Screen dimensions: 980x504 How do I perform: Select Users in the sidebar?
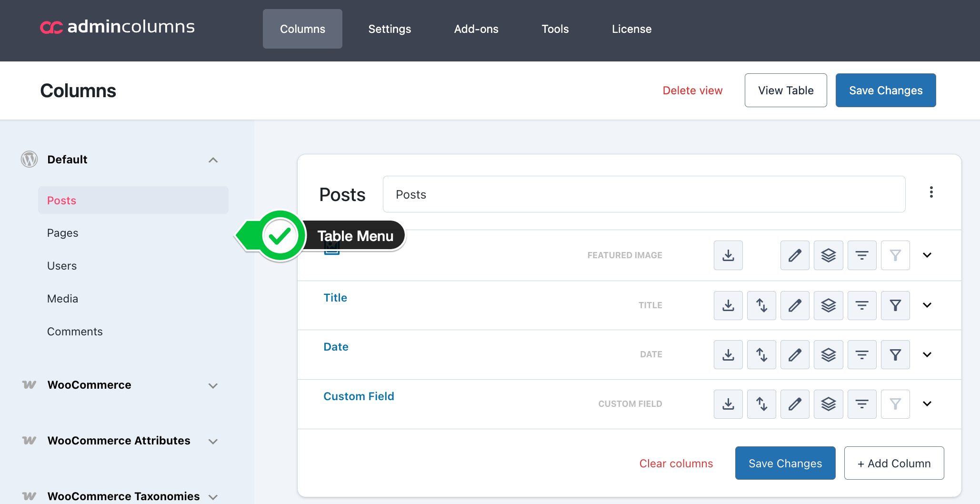(62, 266)
